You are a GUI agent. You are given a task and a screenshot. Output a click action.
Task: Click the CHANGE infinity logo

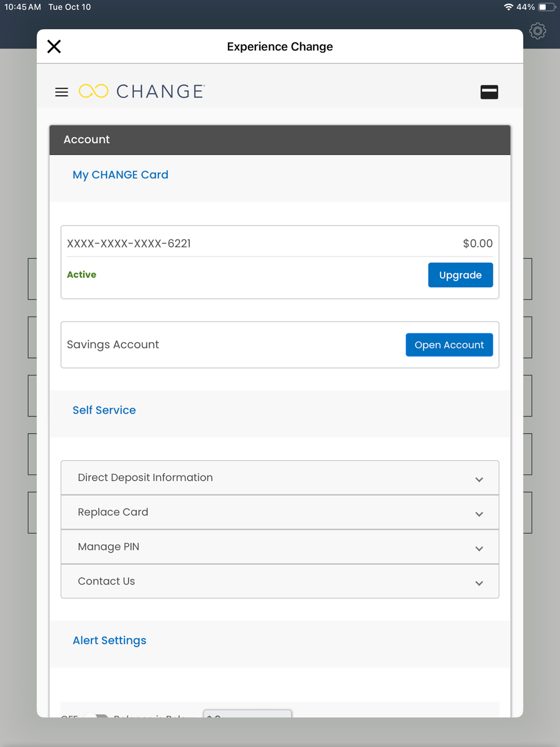[94, 91]
